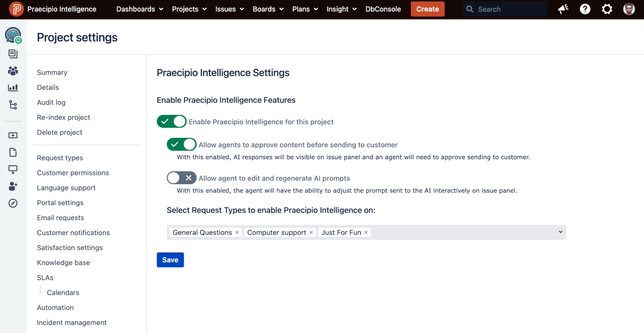Toggle Allow agent to edit AI prompts
Viewport: 644px width, 333px height.
pos(181,178)
